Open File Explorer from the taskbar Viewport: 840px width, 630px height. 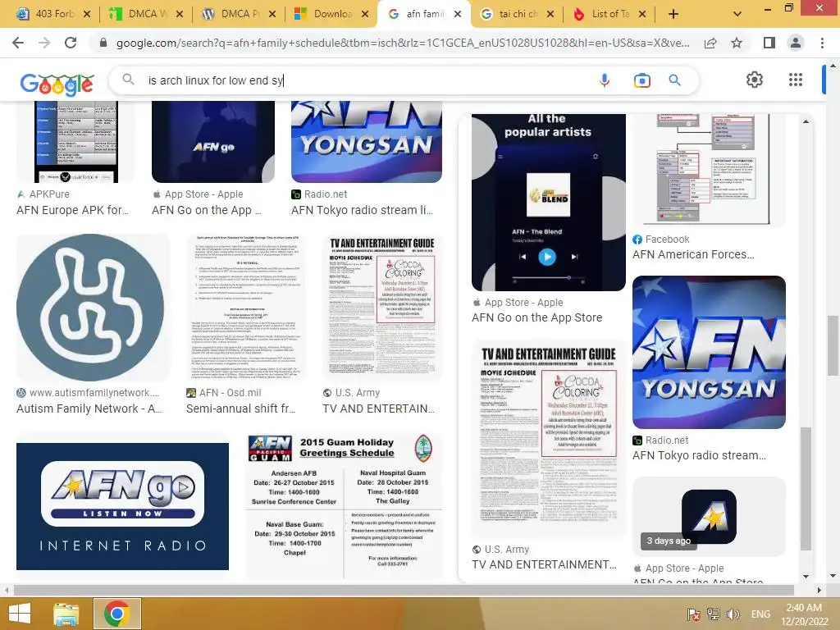click(x=66, y=614)
